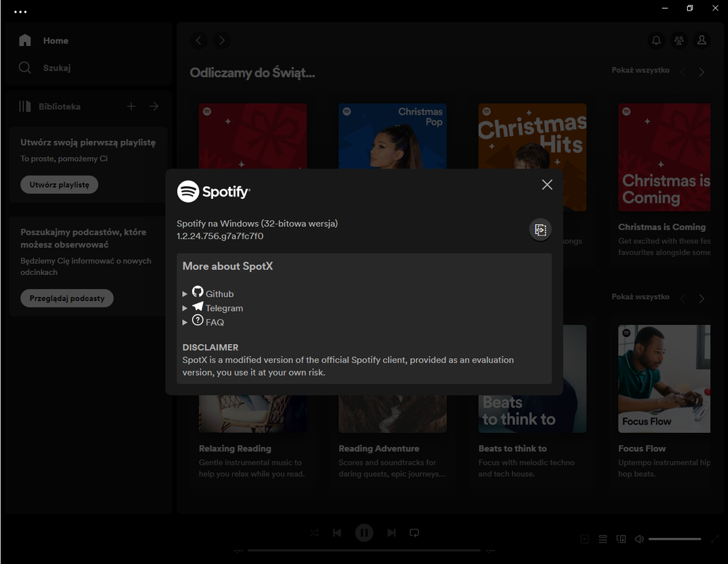Previous arrow for Odliczamy do Świąt carousel
The height and width of the screenshot is (564, 728).
(683, 72)
